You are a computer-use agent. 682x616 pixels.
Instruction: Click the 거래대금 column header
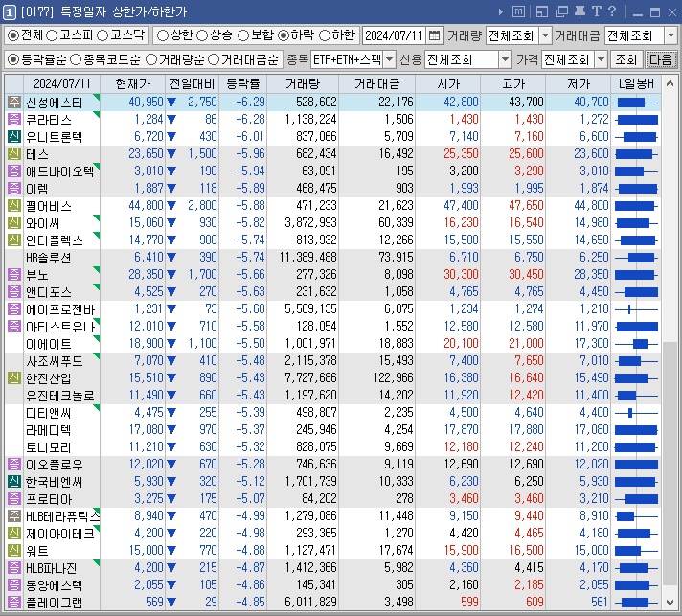tap(376, 83)
